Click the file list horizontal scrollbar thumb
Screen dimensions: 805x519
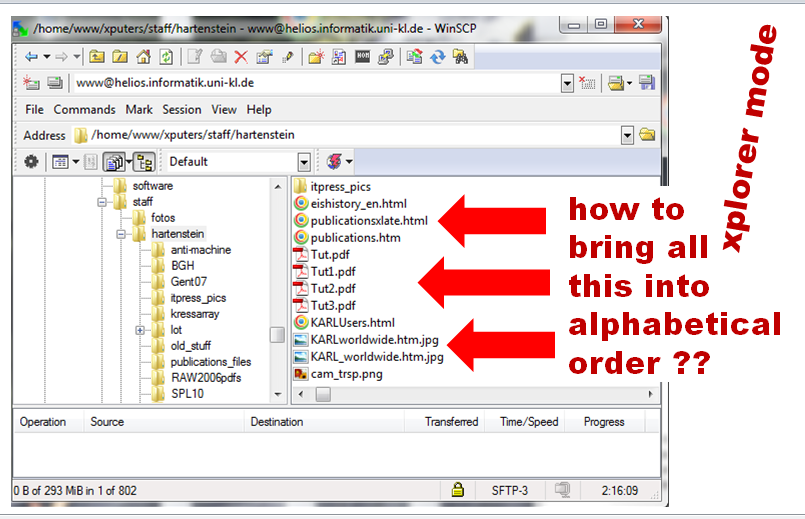(322, 394)
